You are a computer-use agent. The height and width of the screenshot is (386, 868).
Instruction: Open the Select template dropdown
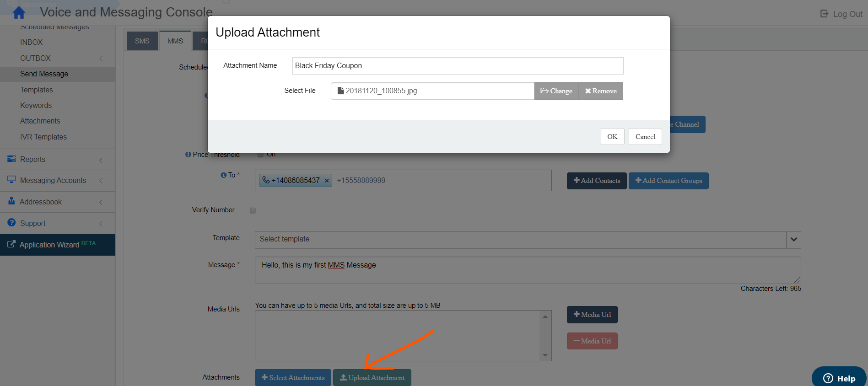793,240
